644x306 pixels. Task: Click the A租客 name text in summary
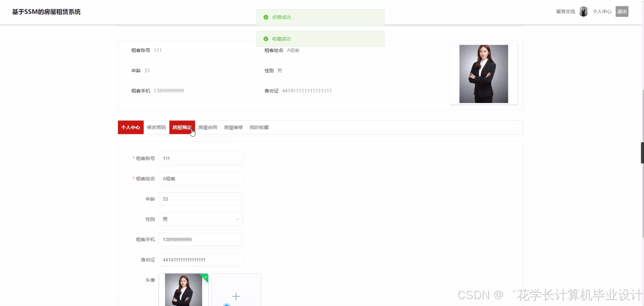pyautogui.click(x=293, y=50)
